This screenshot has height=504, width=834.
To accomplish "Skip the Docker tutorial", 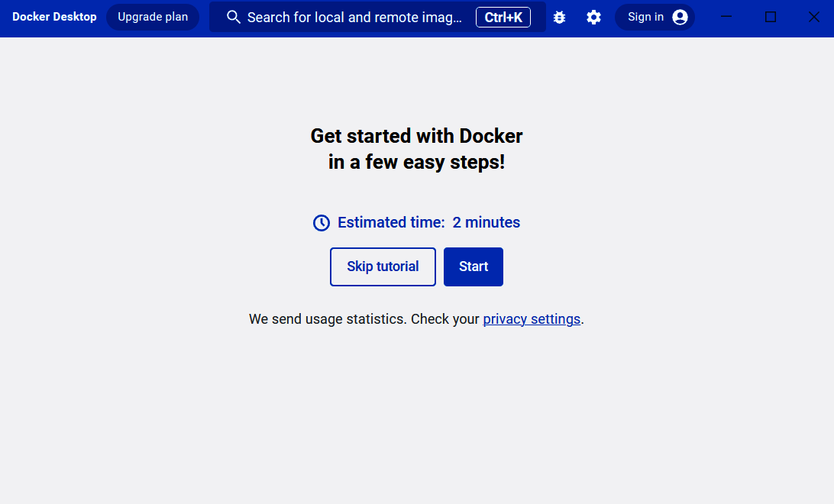I will click(383, 267).
